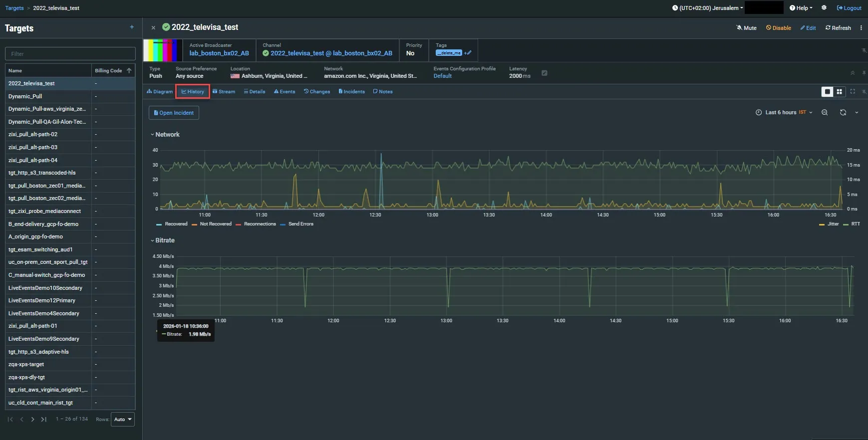
Task: Sort targets by the Billing Code column
Action: click(113, 71)
